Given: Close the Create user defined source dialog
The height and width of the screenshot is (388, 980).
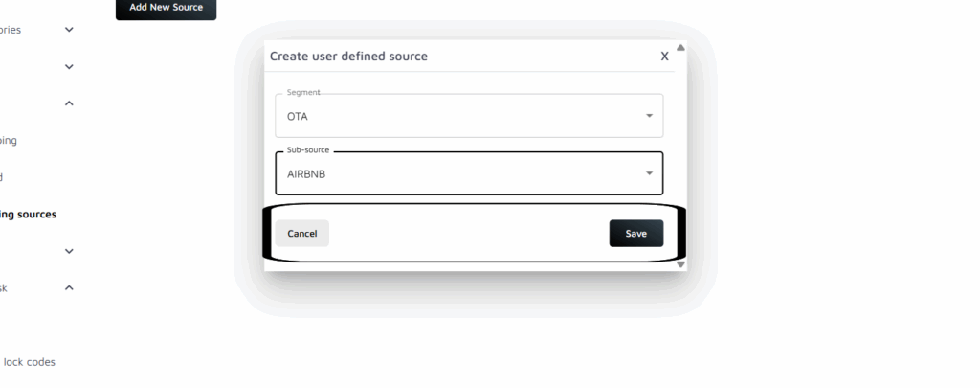Looking at the screenshot, I should [x=664, y=57].
